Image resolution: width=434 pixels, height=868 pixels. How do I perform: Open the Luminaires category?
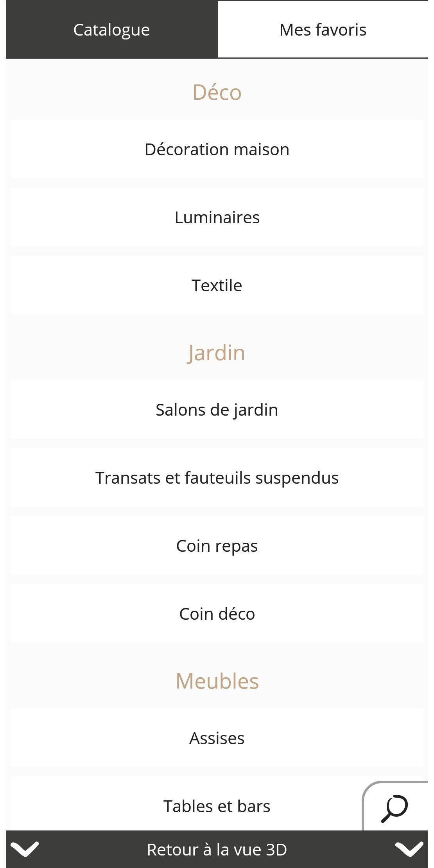[x=217, y=217]
